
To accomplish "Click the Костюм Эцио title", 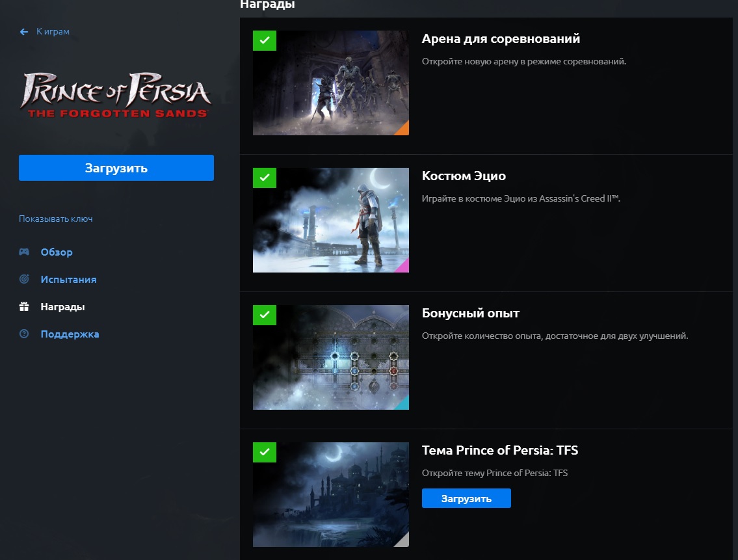I will (464, 176).
